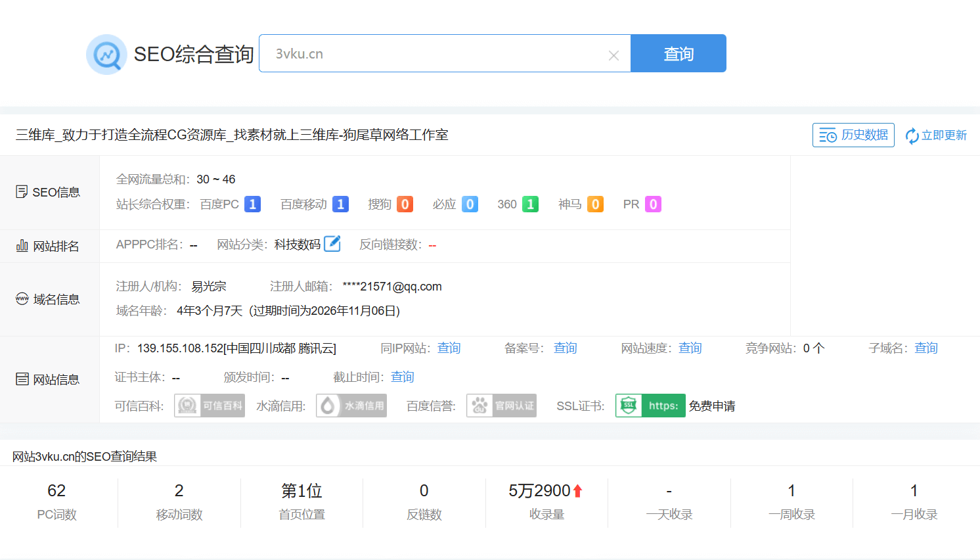Click the SEO综合查询 logo icon

pos(106,55)
